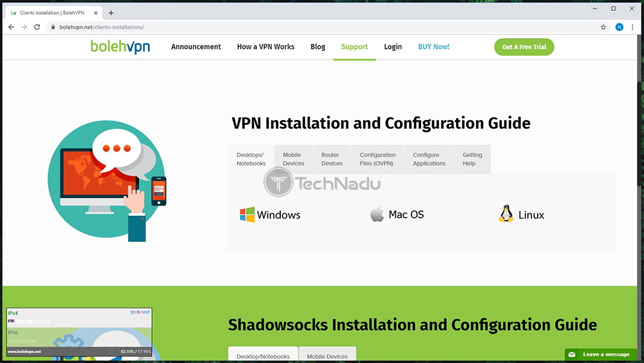Close the Clients Installation browser tab

pyautogui.click(x=96, y=13)
